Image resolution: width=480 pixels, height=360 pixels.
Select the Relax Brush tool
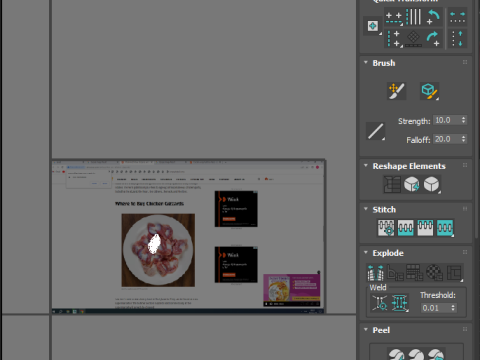point(429,91)
